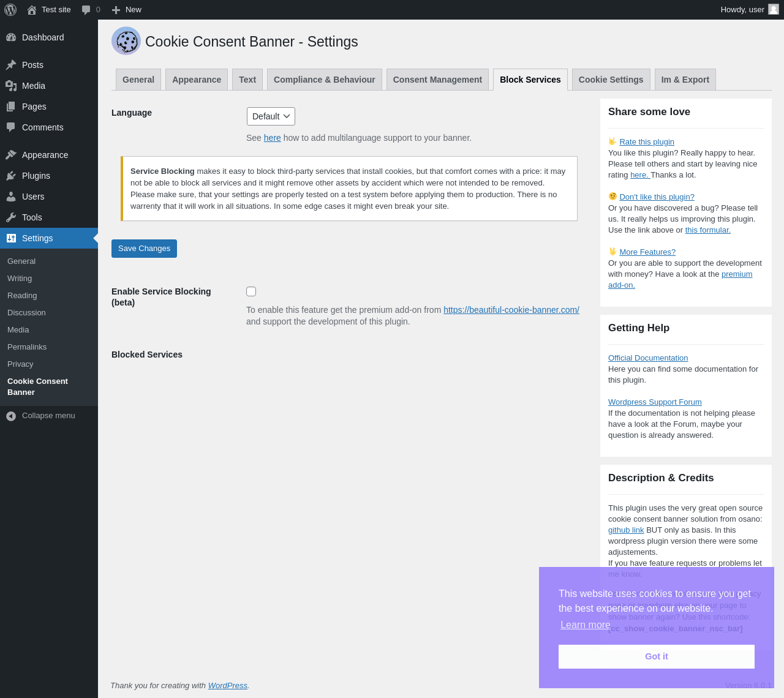Click the WordPress logo icon
Screen dimensions: 784x698
click(x=10, y=10)
